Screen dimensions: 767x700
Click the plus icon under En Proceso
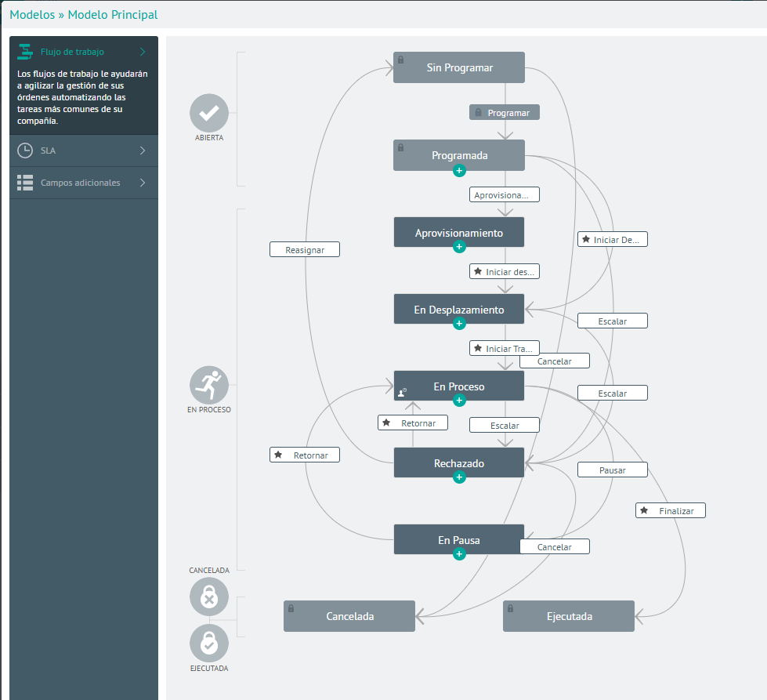pyautogui.click(x=459, y=401)
